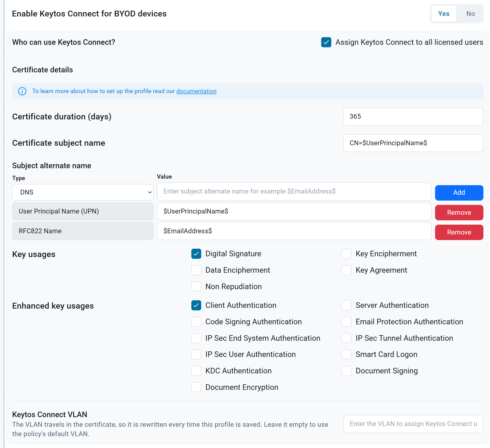Enable IP Sec Tunnel Authentication
The height and width of the screenshot is (448, 490).
click(x=346, y=338)
